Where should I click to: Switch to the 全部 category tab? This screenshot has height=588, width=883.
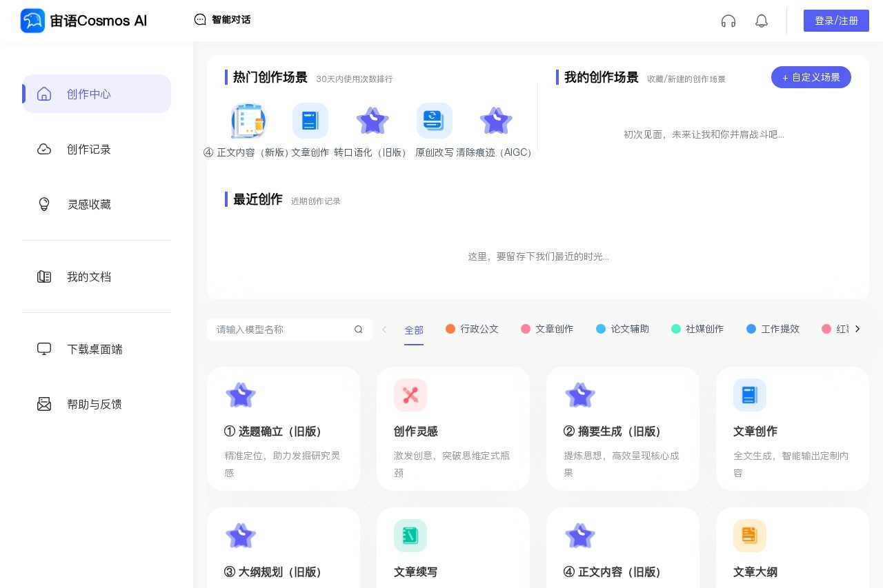(414, 330)
